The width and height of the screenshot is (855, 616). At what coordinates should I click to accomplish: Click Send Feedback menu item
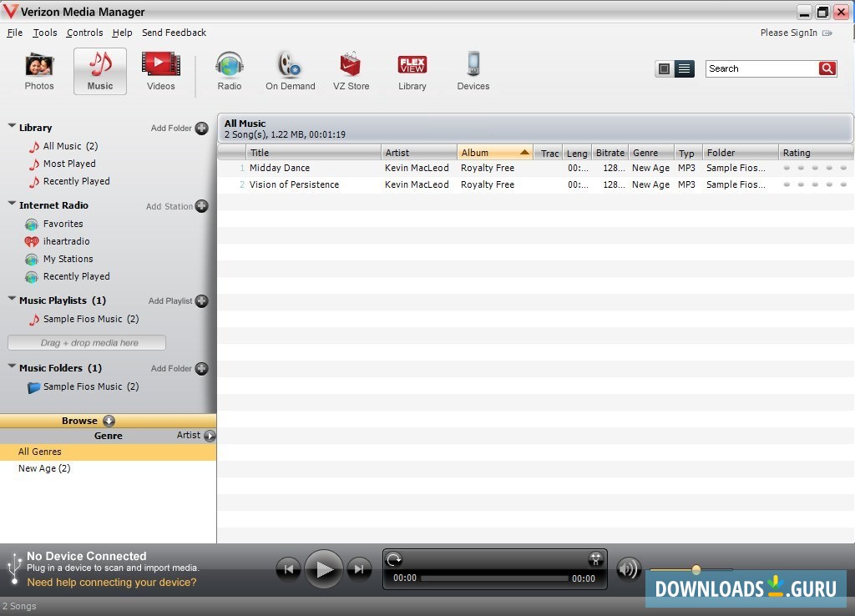tap(174, 33)
